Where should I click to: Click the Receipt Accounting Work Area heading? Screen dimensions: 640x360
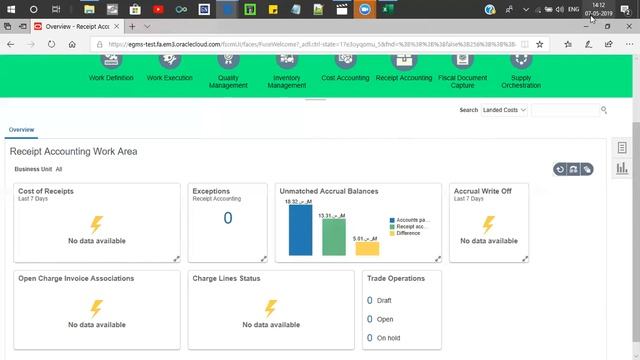click(x=73, y=151)
